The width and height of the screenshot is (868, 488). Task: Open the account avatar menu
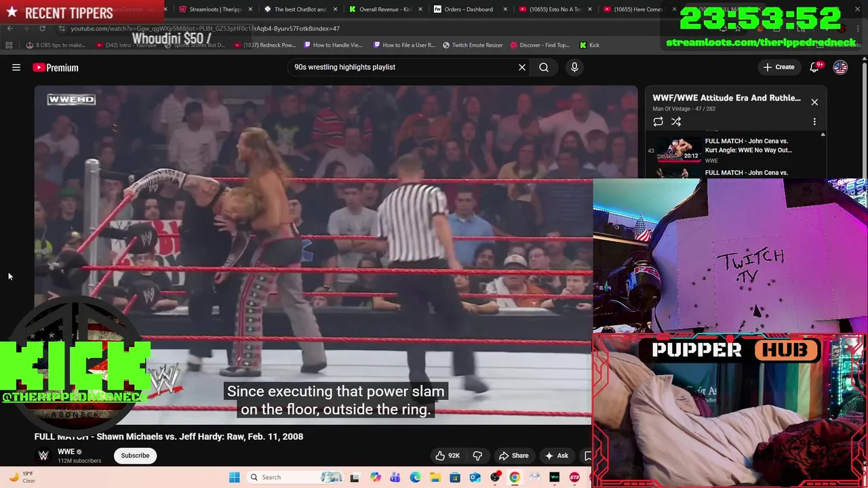coord(840,67)
